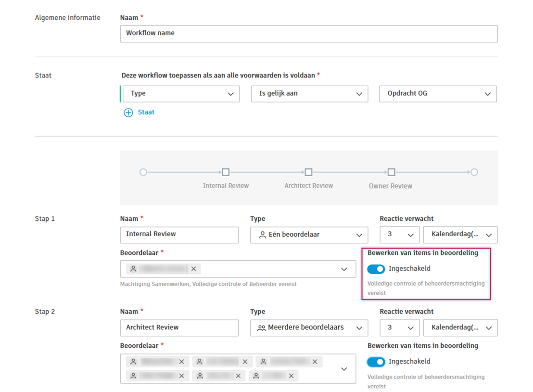Click the Internal Review name field in Stap 1

coord(179,235)
